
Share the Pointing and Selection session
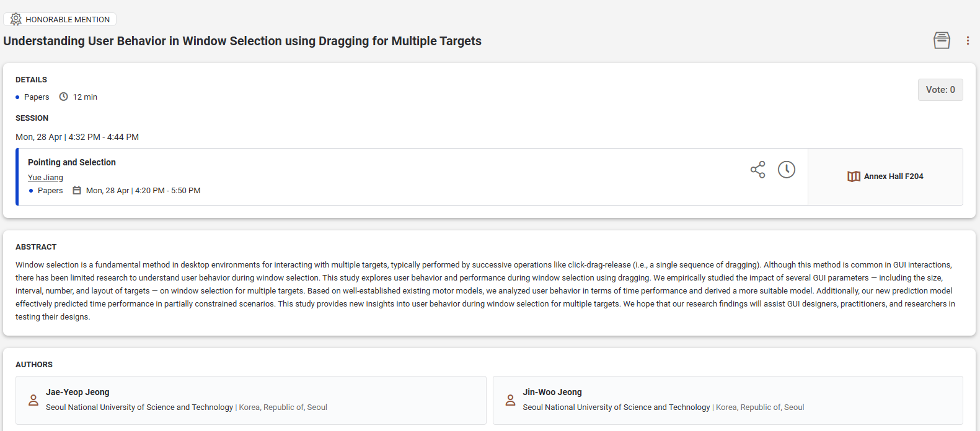tap(757, 170)
